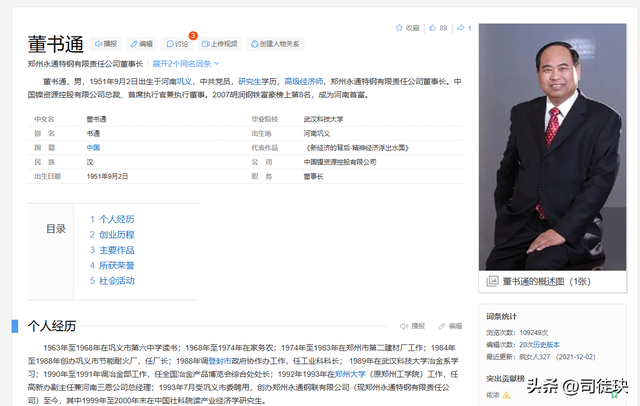Viewport: 640px width, 406px height.
Task: Click the 最近更新 editor name 疯女人327
Action: tap(535, 357)
